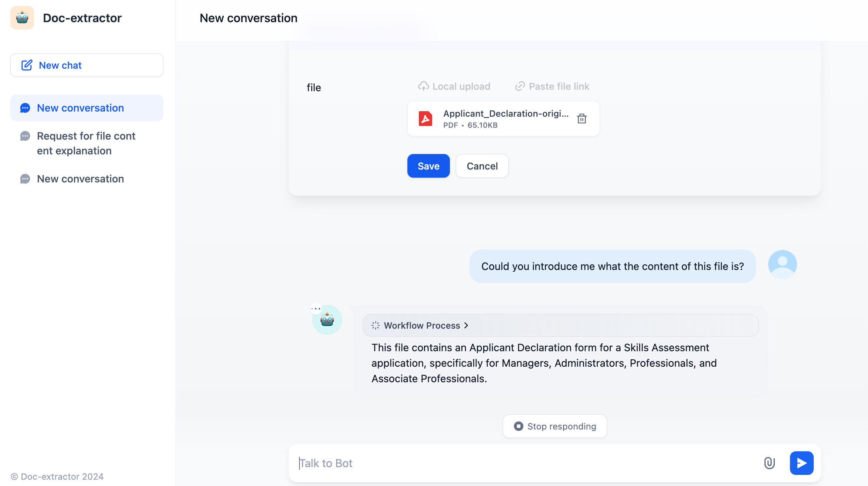The image size is (868, 486).
Task: Click the Local upload icon
Action: pos(423,86)
